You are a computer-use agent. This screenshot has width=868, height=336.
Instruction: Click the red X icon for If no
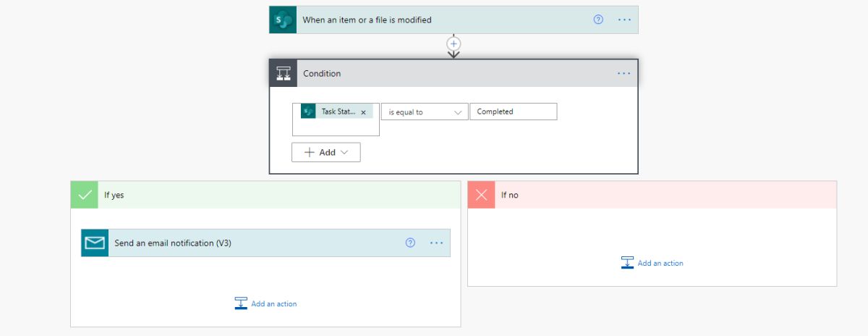click(x=482, y=195)
